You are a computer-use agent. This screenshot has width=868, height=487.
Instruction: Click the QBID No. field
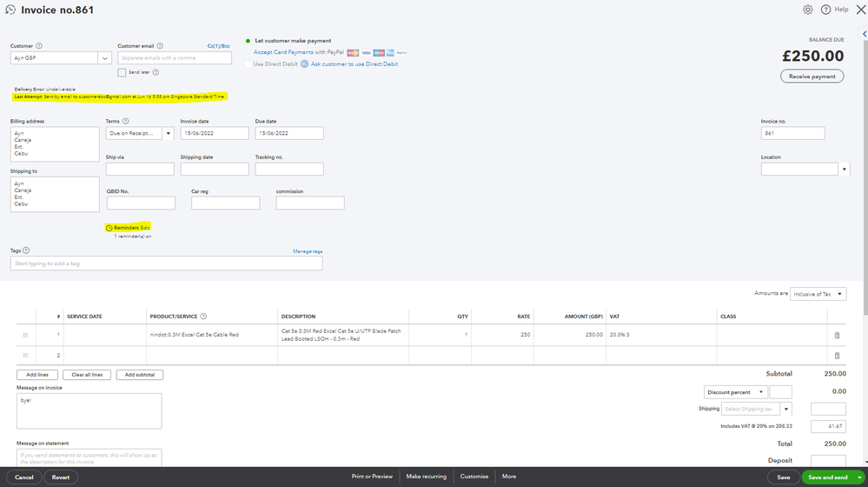coord(141,203)
